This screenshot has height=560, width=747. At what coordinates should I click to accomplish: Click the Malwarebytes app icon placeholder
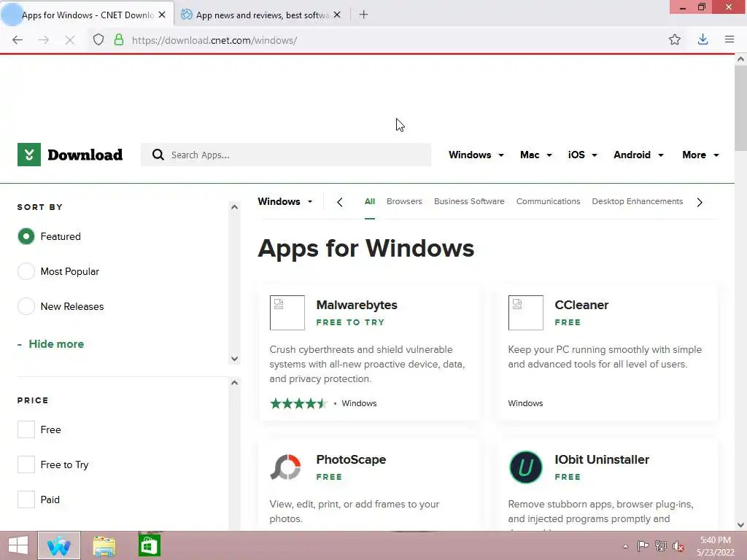point(287,313)
